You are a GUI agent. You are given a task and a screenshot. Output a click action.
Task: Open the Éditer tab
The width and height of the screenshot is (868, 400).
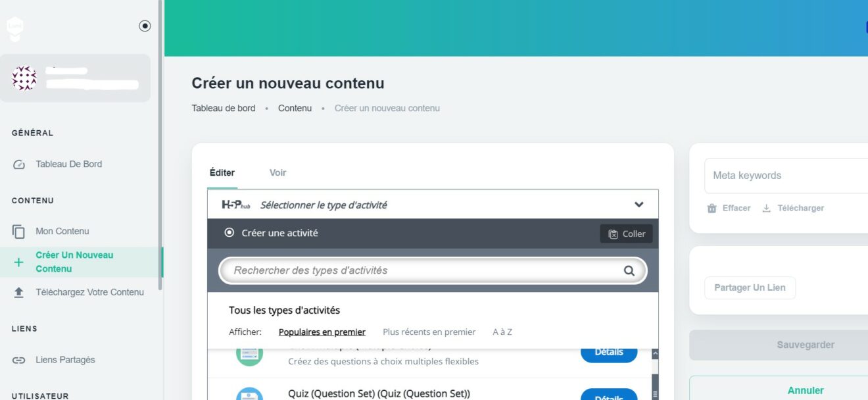[x=222, y=172]
